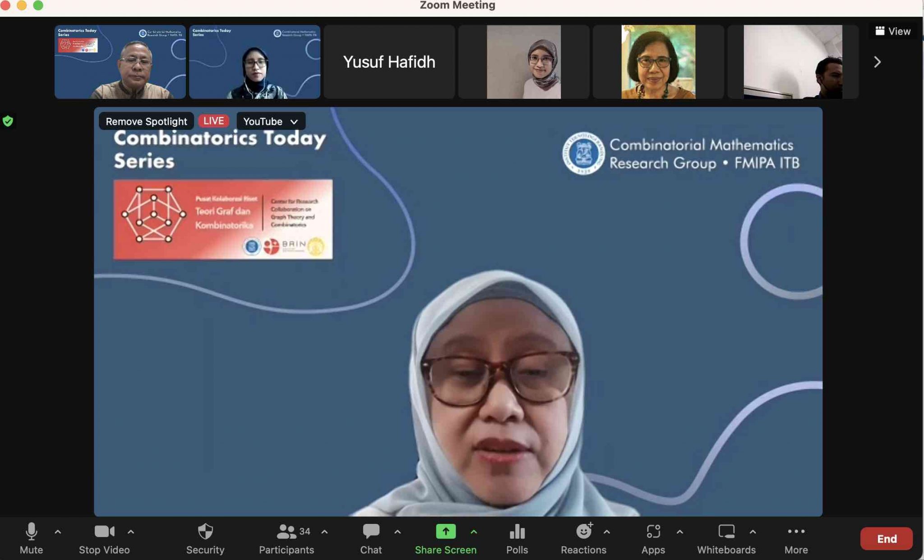The height and width of the screenshot is (560, 924).
Task: Open the Reactions picker
Action: [584, 537]
